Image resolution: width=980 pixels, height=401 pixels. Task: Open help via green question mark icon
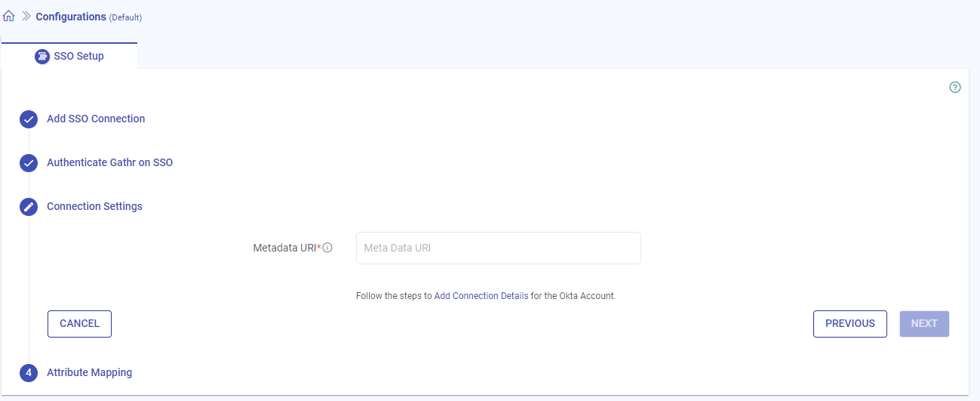(x=955, y=88)
